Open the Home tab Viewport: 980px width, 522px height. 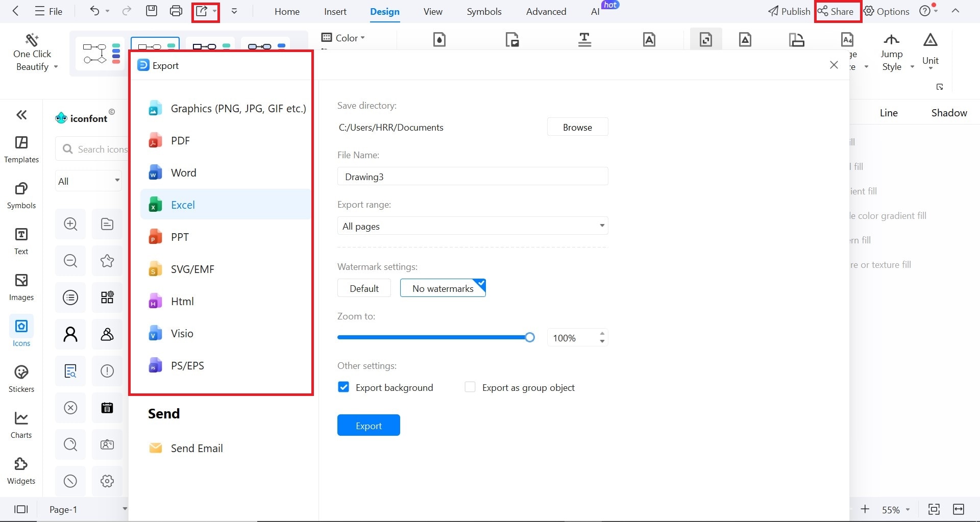tap(287, 11)
